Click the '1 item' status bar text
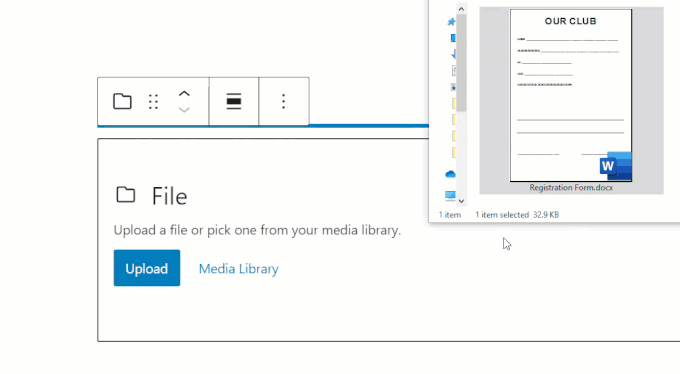Viewport: 680px width, 374px height. (450, 215)
